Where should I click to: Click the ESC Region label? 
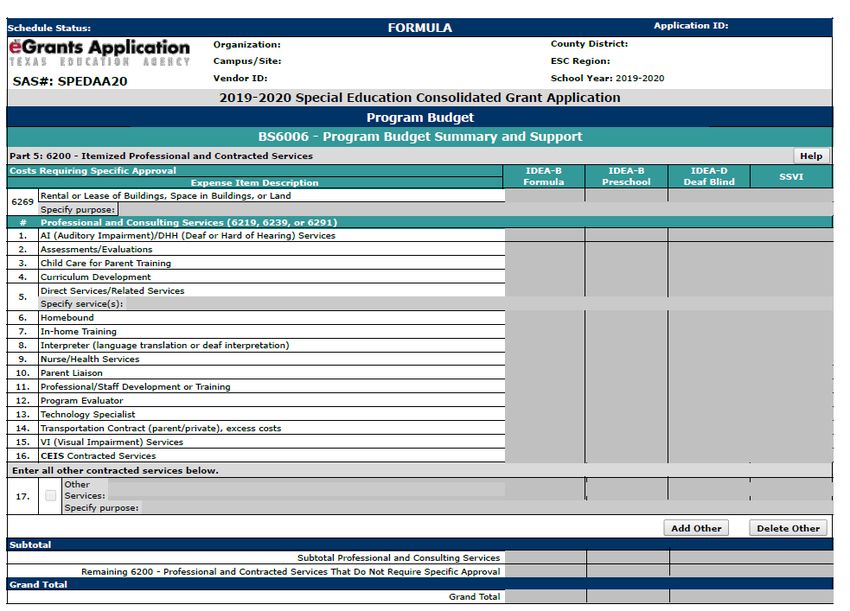click(x=580, y=61)
